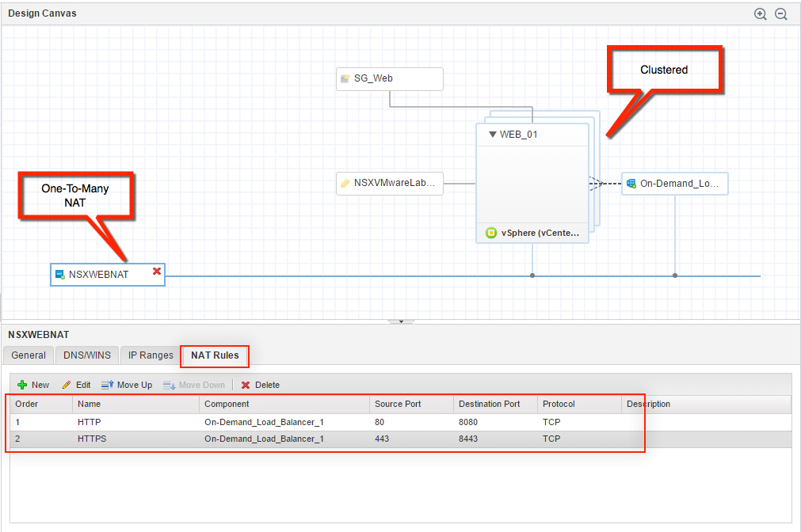Screen dimensions: 801x532
Task: Sort rules by Source Port column header
Action: 398,404
